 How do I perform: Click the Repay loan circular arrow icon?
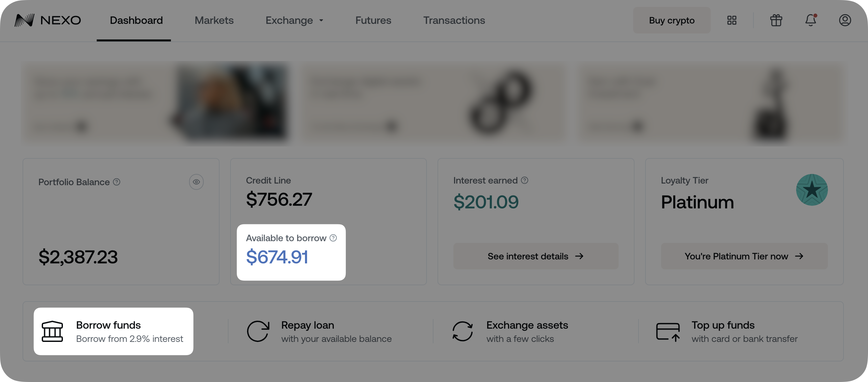pos(258,331)
